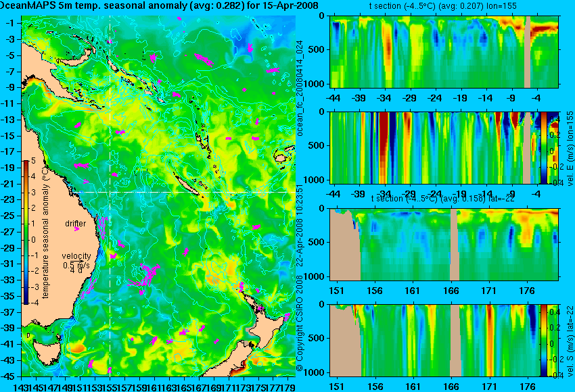Click the '176' tick under the vel. S section
This screenshot has width=575, height=392.
(528, 387)
